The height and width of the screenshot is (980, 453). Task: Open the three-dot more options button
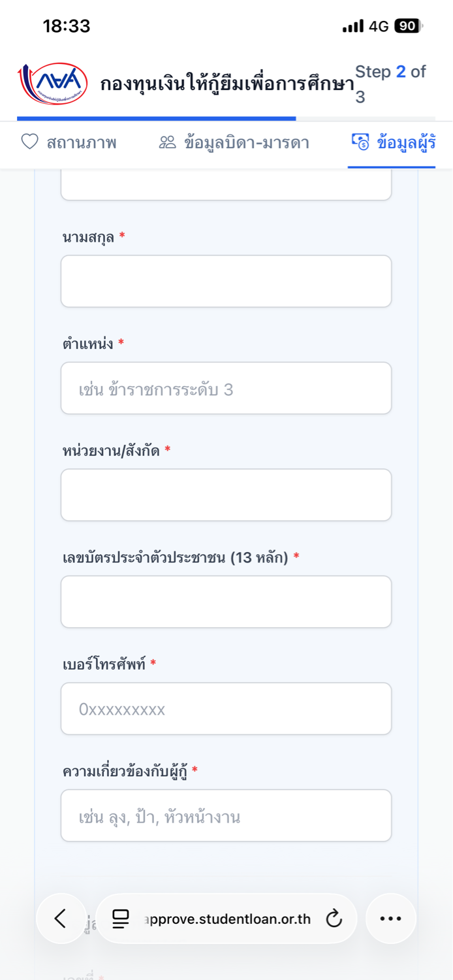point(391,919)
